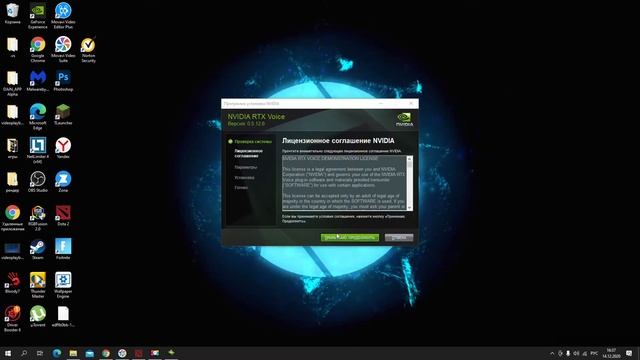Switch the РУС input language indicator
The height and width of the screenshot is (360, 640).
[x=594, y=353]
